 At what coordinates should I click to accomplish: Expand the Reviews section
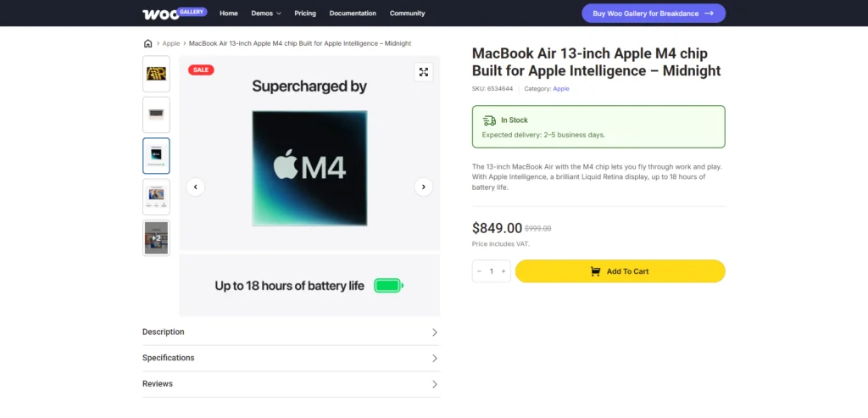tap(292, 384)
